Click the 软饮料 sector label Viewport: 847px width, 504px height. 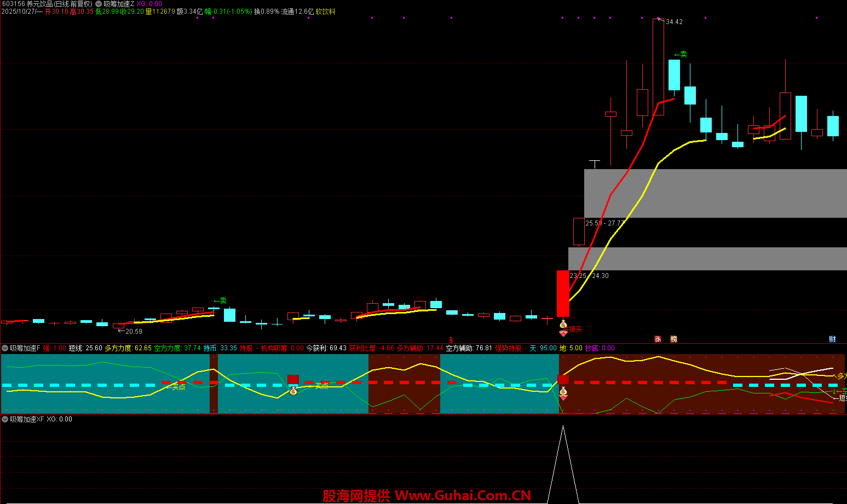(x=325, y=11)
